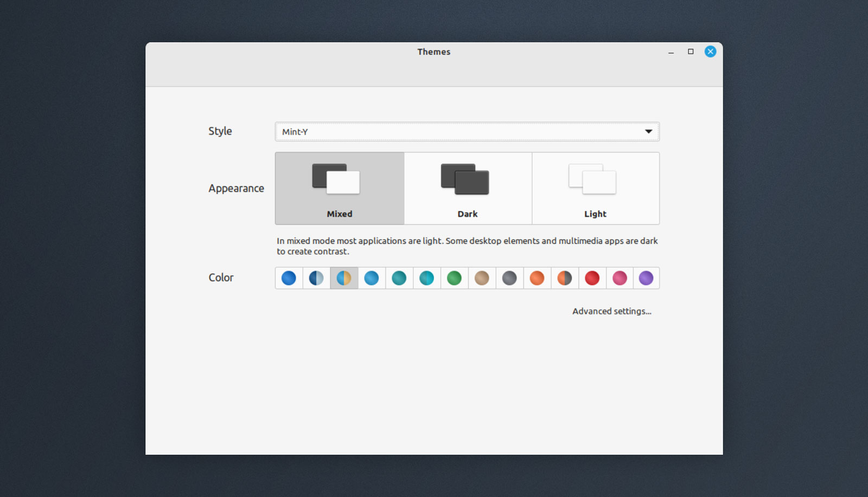868x497 pixels.
Task: Click the "Style" label
Action: point(220,131)
